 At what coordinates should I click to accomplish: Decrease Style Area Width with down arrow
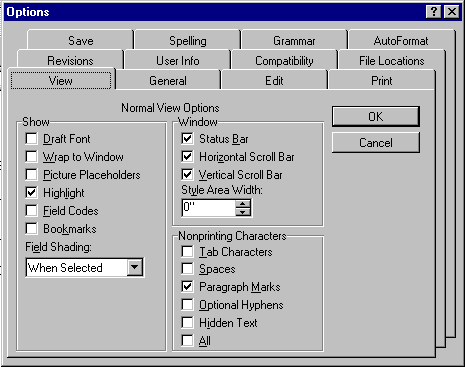(243, 212)
